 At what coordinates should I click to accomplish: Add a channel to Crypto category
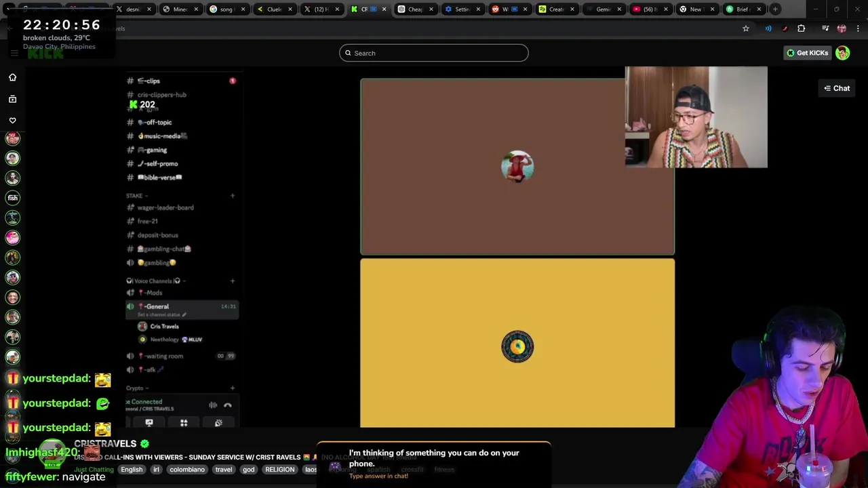click(x=233, y=388)
